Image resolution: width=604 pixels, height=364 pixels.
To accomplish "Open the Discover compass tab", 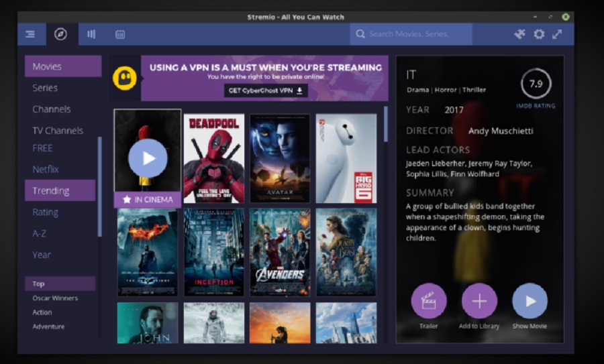I will (60, 34).
